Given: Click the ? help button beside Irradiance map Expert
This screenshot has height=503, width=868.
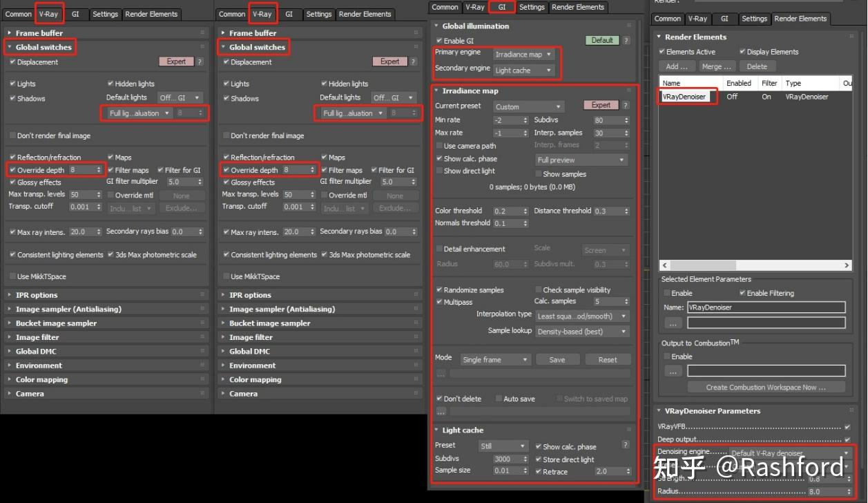Looking at the screenshot, I should click(x=626, y=106).
